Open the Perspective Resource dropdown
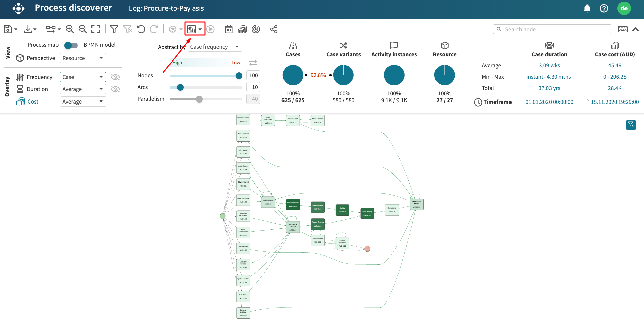 coord(83,58)
